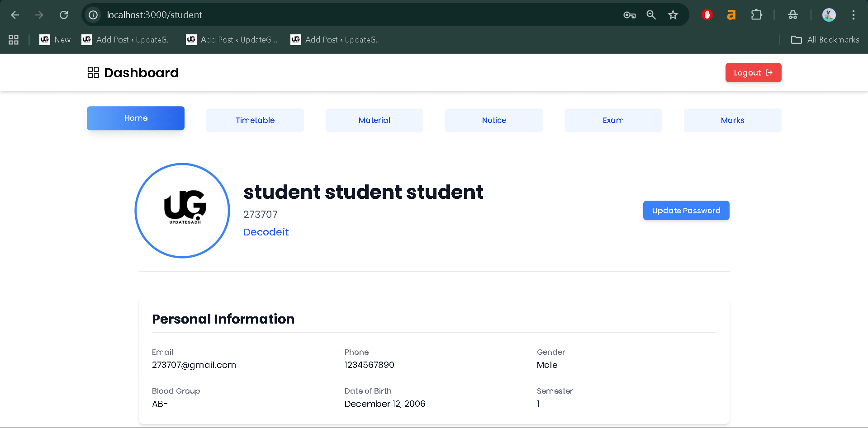The height and width of the screenshot is (428, 868).
Task: Click the site info icon in address bar
Action: [x=93, y=14]
